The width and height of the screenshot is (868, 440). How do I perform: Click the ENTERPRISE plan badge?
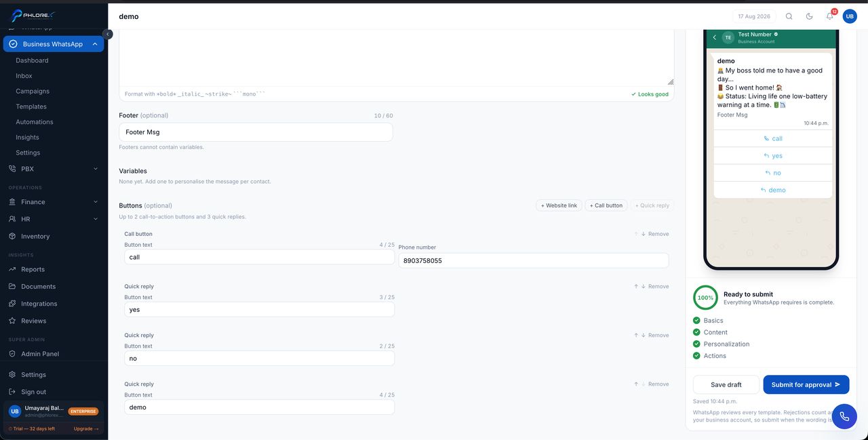[83, 412]
